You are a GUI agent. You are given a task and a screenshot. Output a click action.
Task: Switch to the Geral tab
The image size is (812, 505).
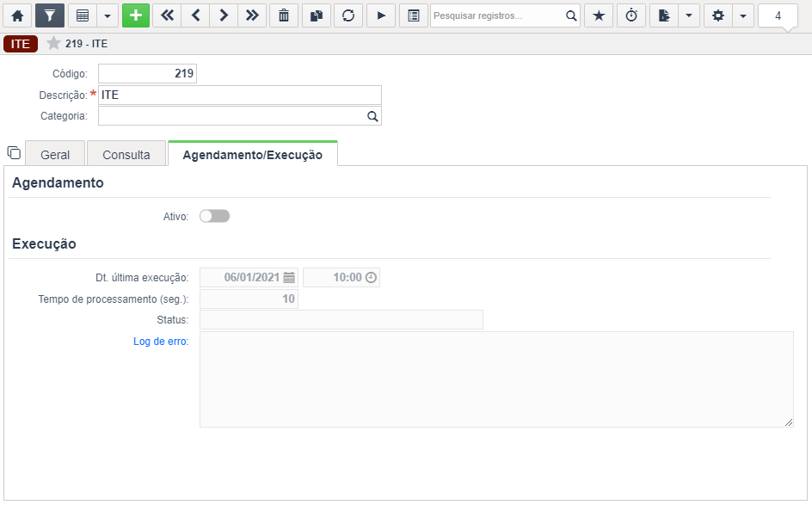[x=55, y=155]
